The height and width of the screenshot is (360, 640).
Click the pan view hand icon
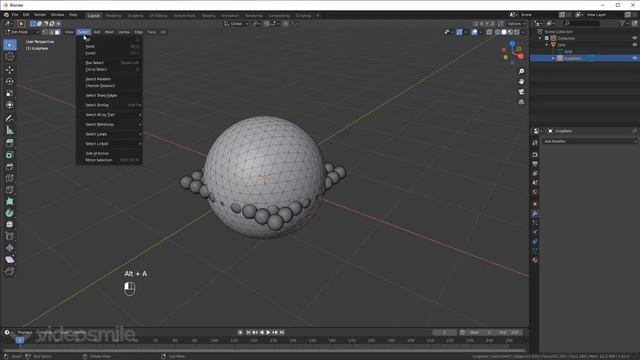click(x=521, y=82)
